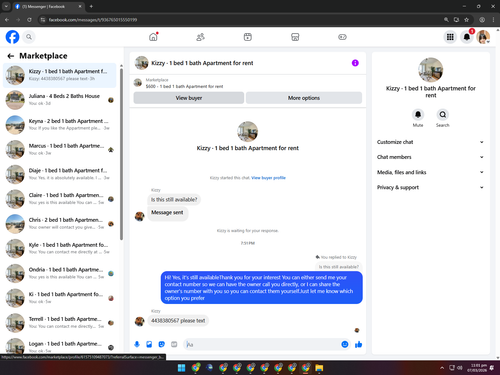Click the 'Message sent' bubble
This screenshot has height=375, width=500.
coord(167,213)
